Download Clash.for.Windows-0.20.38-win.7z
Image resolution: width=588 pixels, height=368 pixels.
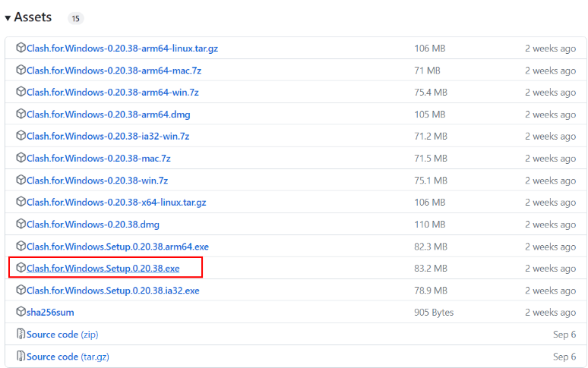click(97, 181)
